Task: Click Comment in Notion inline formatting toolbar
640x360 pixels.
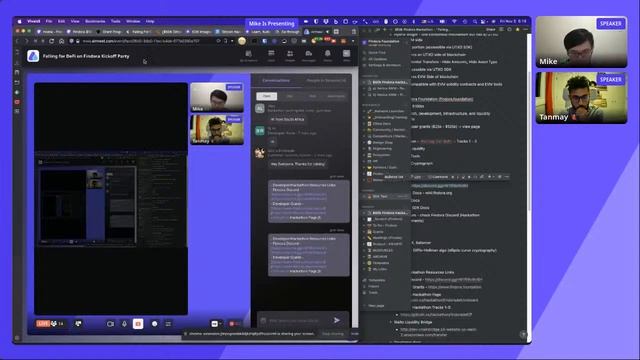Action: click(438, 177)
